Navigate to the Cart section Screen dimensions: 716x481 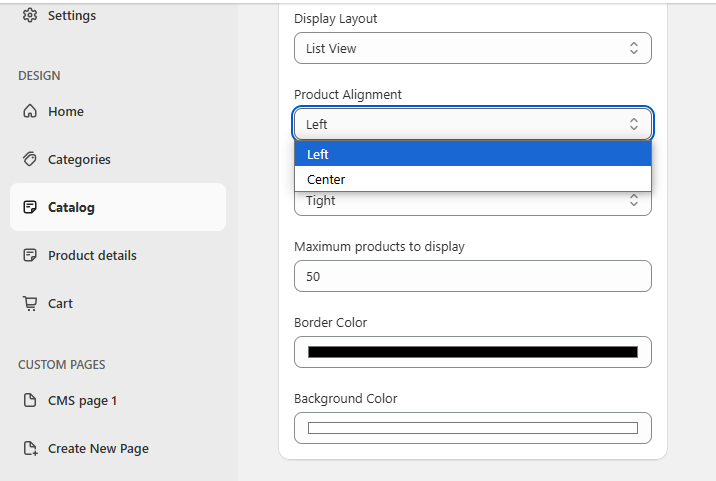click(x=118, y=303)
